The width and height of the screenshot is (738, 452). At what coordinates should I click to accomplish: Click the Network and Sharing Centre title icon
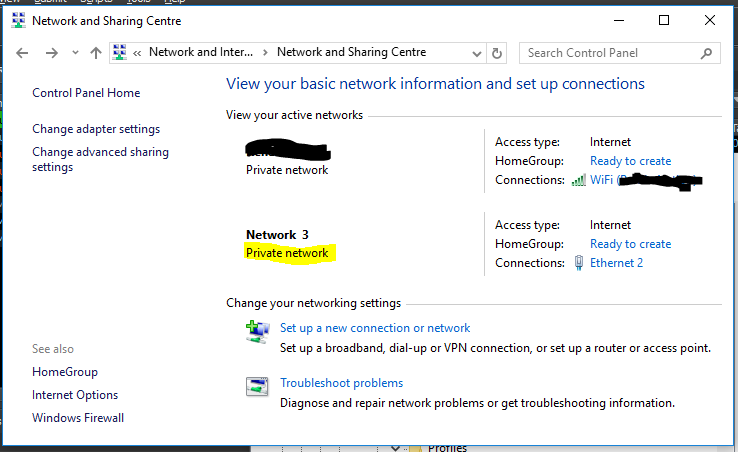[15, 20]
